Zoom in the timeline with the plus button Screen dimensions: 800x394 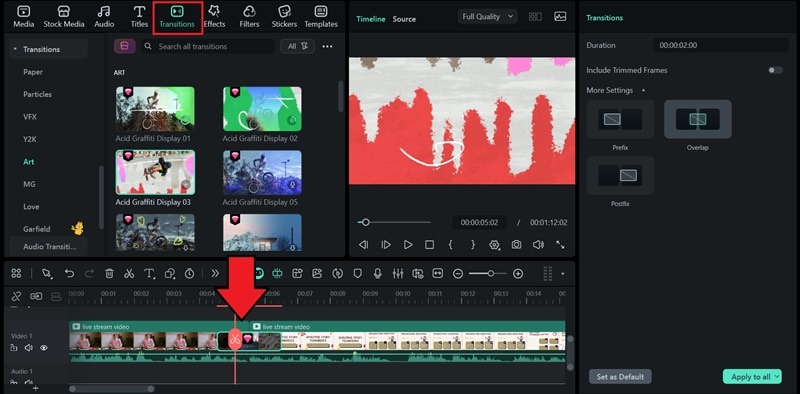pyautogui.click(x=518, y=274)
